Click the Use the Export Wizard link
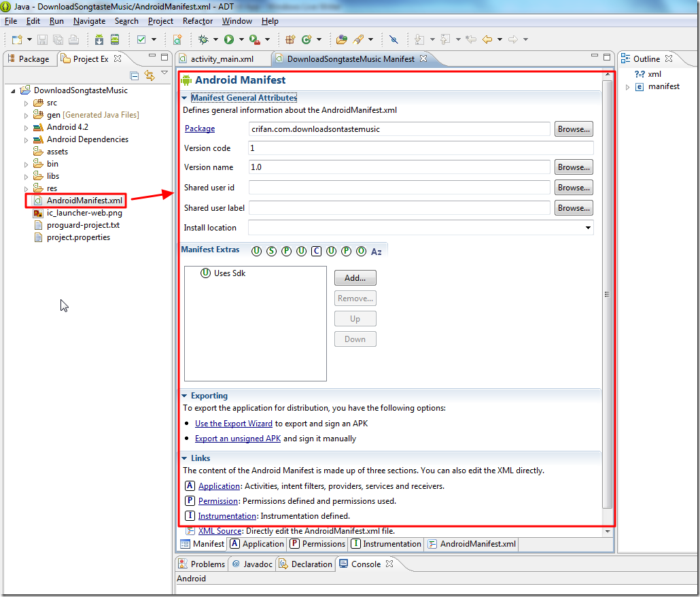 pos(234,424)
